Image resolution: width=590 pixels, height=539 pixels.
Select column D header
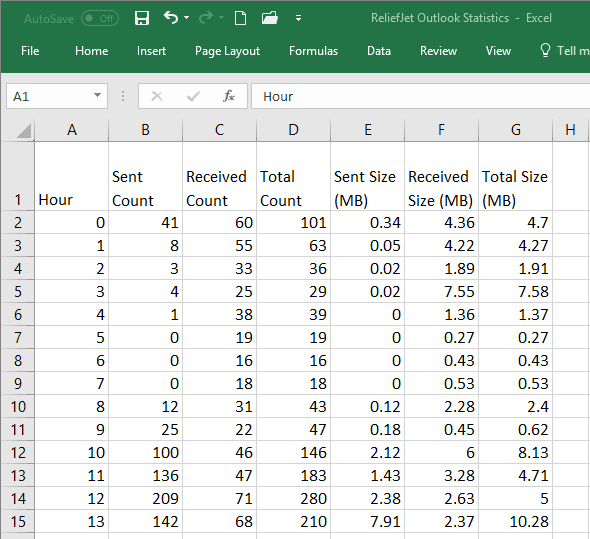coord(293,130)
